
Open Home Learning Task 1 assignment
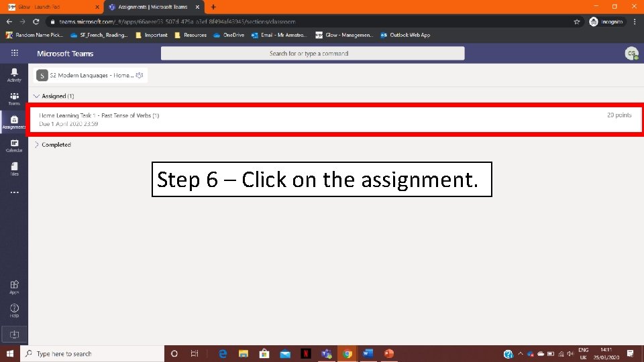pos(335,119)
